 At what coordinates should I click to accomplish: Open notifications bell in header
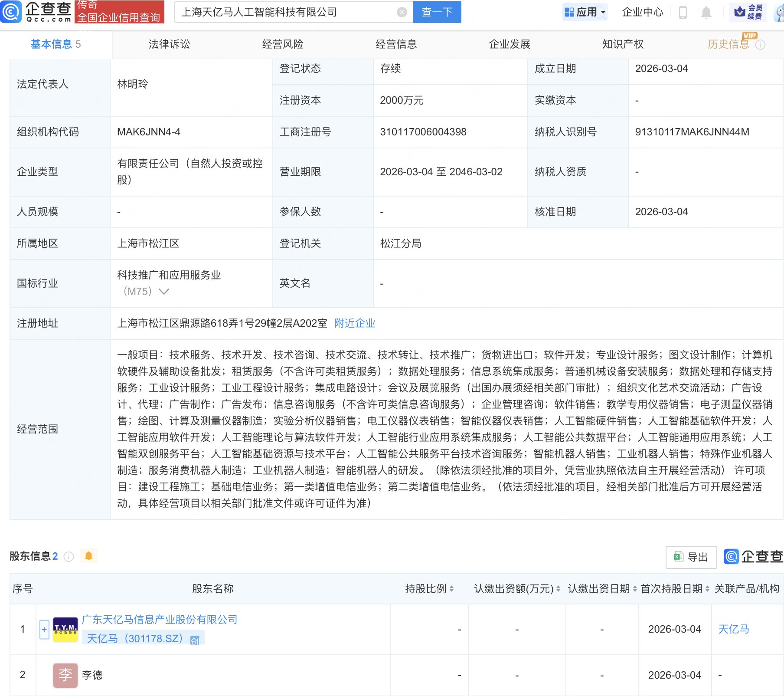coord(706,13)
